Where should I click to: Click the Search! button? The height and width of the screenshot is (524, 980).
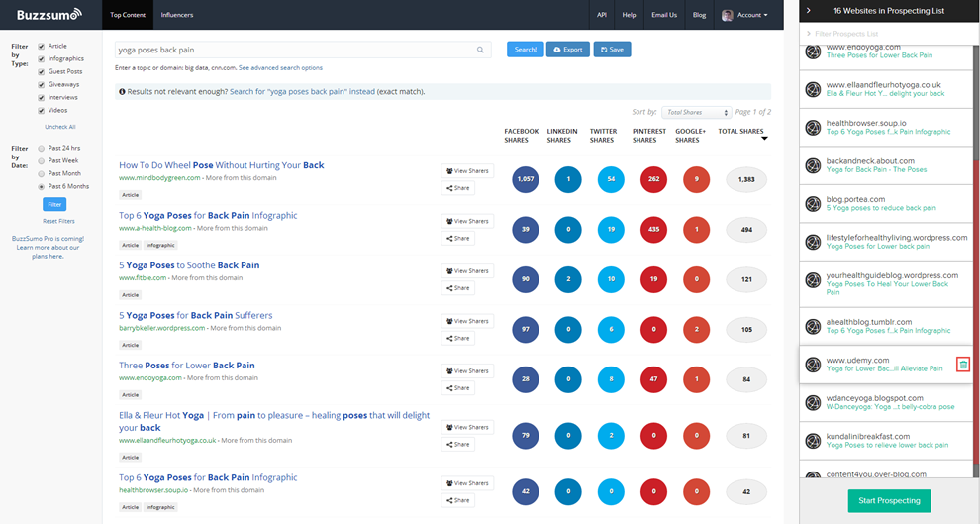pos(525,50)
